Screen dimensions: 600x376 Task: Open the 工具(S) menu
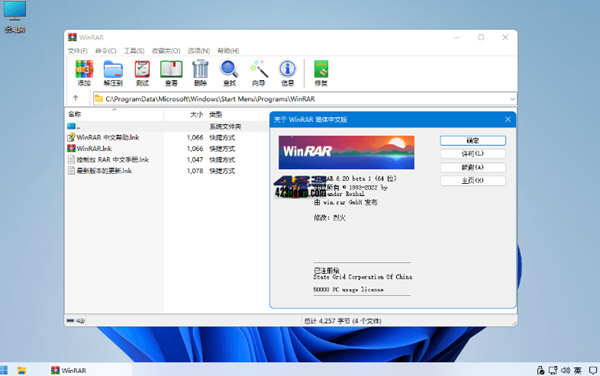coord(134,50)
